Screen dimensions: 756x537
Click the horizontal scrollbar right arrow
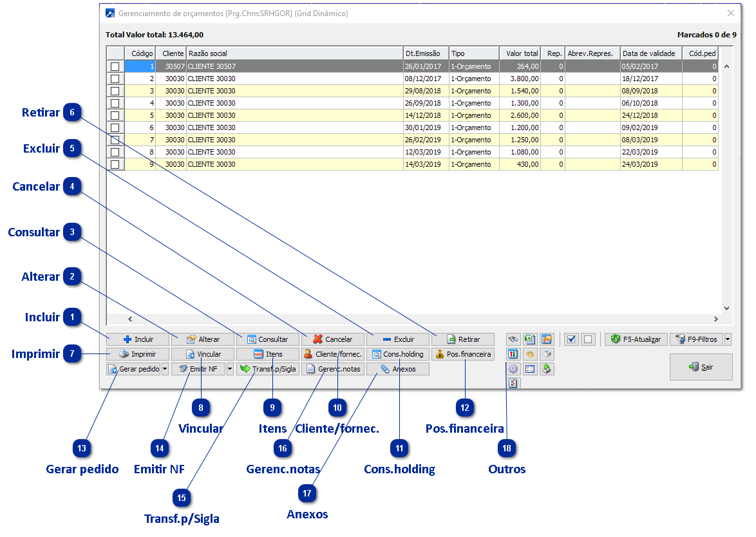(x=716, y=319)
